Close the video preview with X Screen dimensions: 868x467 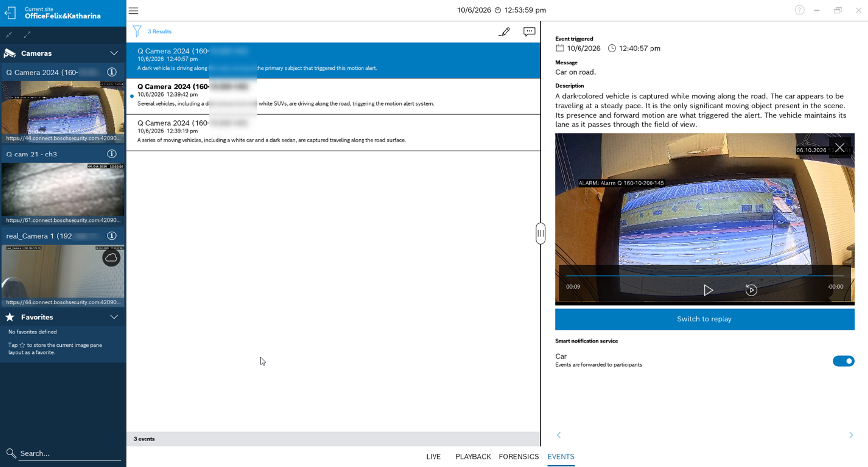[840, 147]
